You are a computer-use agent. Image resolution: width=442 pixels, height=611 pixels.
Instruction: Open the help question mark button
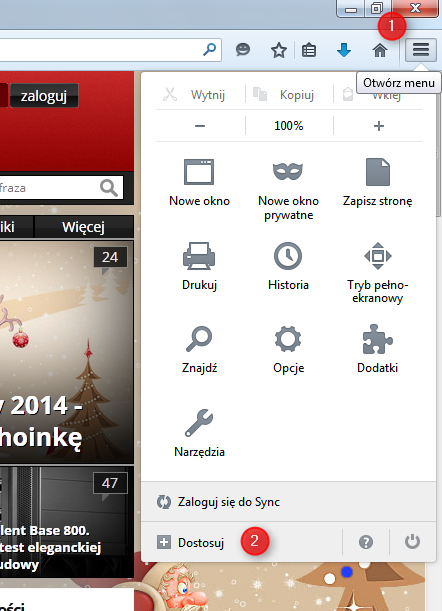click(366, 542)
